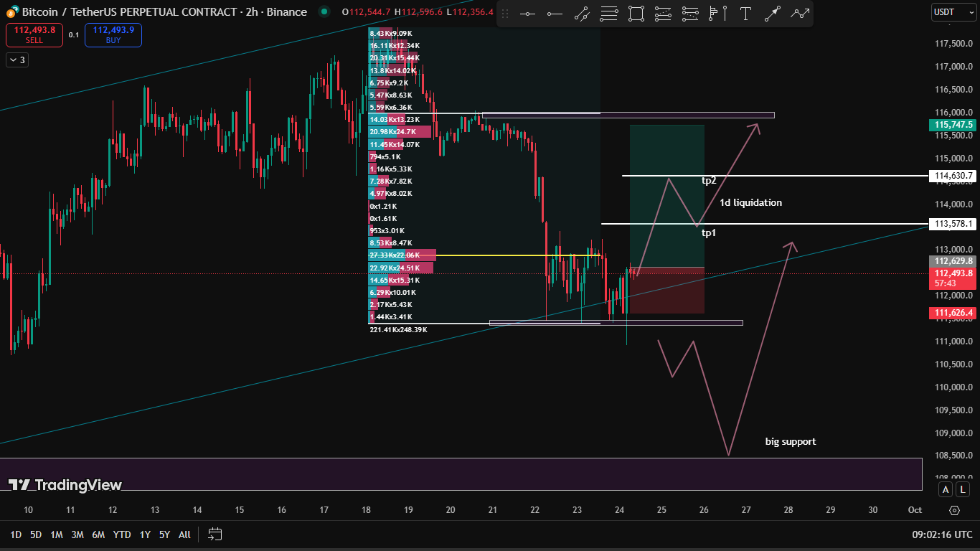Toggle auto scale with the A button
The height and width of the screenshot is (551, 980).
click(946, 489)
